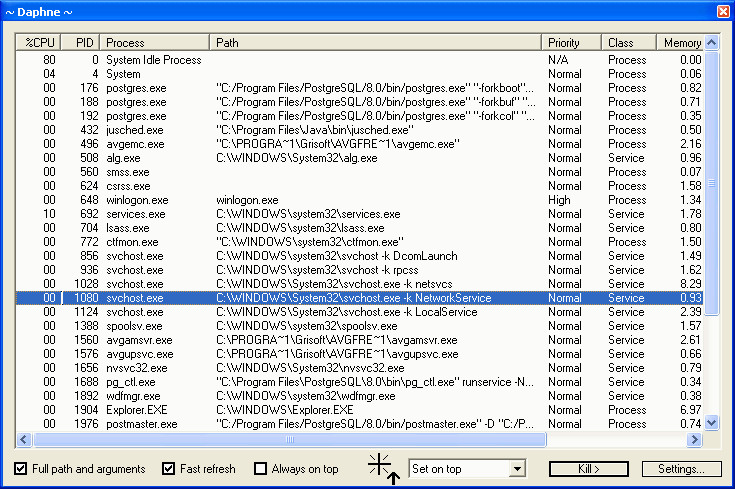Image resolution: width=735 pixels, height=489 pixels.
Task: Click svchost -k DcomLaunch path cell
Action: (x=337, y=256)
